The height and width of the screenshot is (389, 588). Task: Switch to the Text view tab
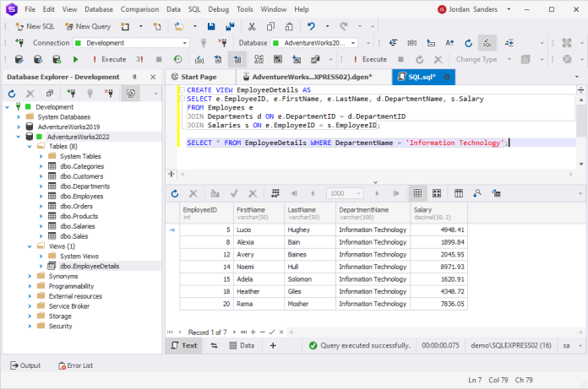coord(184,346)
